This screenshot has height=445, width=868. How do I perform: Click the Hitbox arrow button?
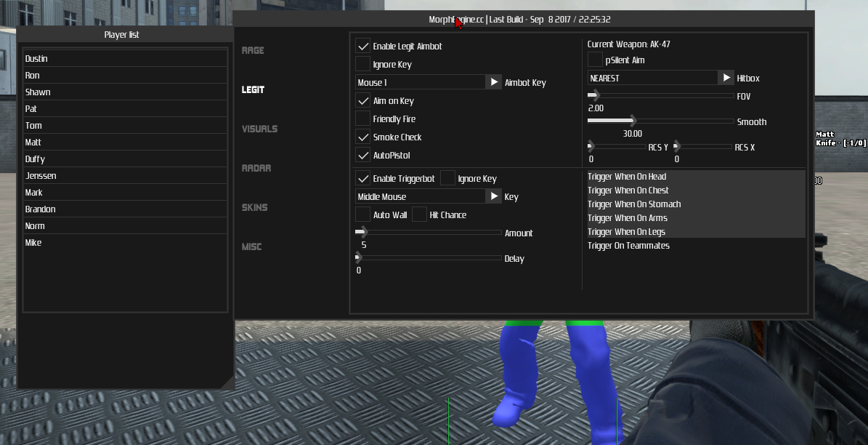click(726, 78)
